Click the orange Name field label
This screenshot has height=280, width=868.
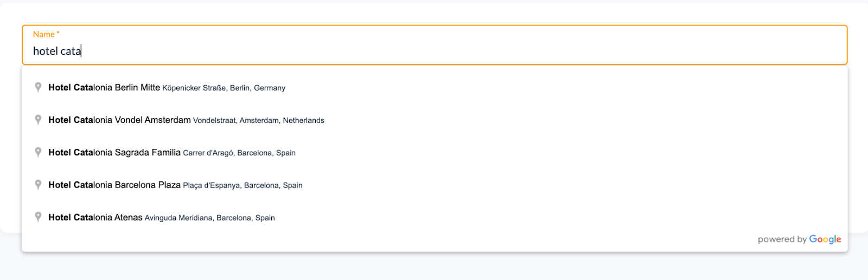[x=46, y=34]
